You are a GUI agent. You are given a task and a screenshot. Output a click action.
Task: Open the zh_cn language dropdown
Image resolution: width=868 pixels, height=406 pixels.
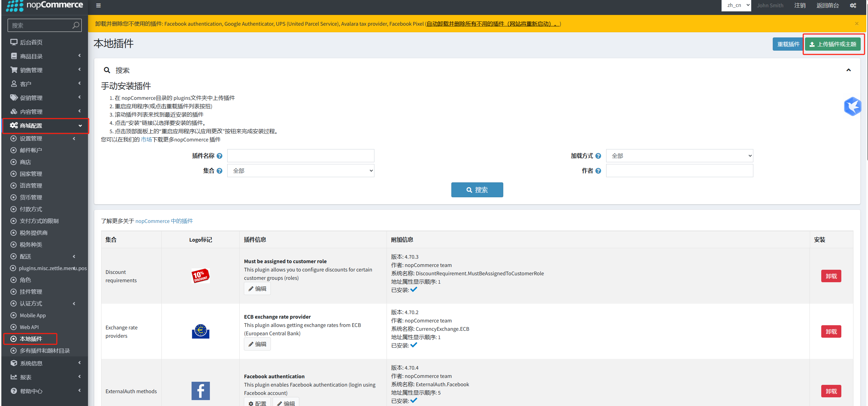coord(736,5)
